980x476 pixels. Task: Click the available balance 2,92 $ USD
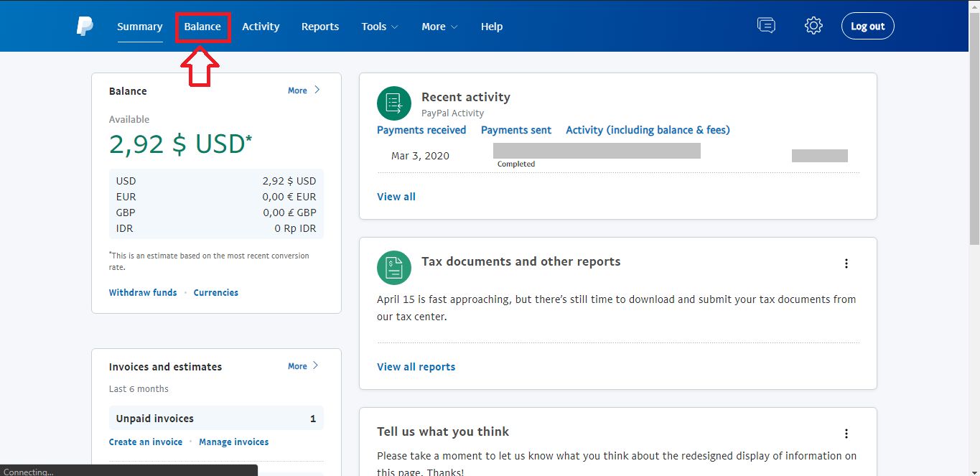[181, 144]
